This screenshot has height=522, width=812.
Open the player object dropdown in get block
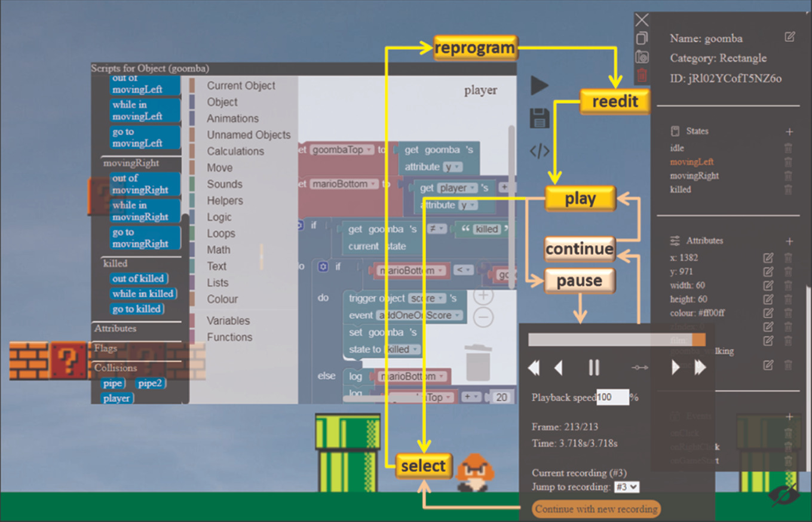457,188
